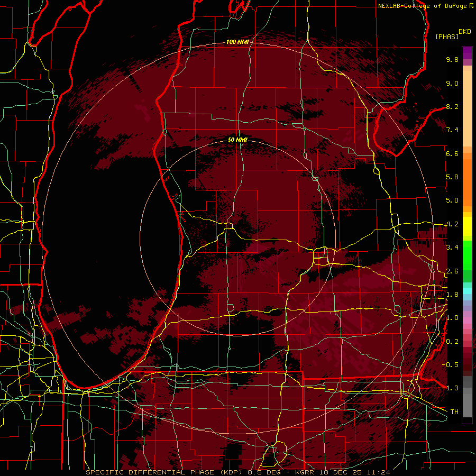
Task: Click the SPECIFIC DIFFERENTIAL PHASE (KDP) caption
Action: pyautogui.click(x=164, y=472)
